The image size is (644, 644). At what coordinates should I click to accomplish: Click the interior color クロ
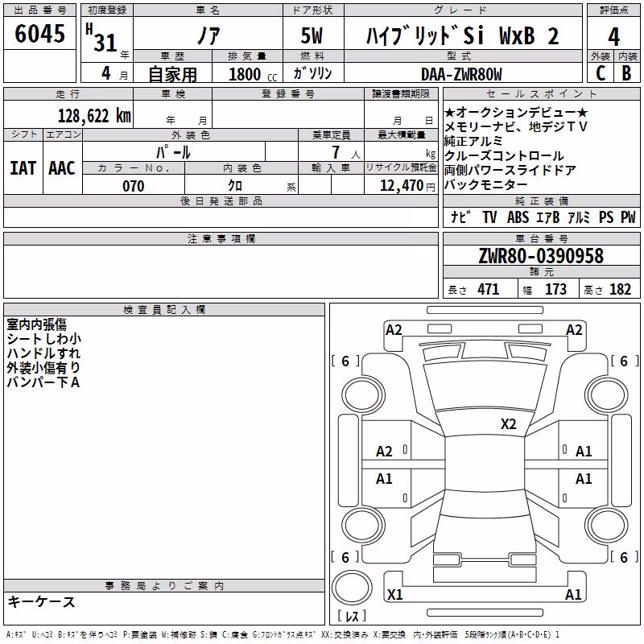pos(235,186)
